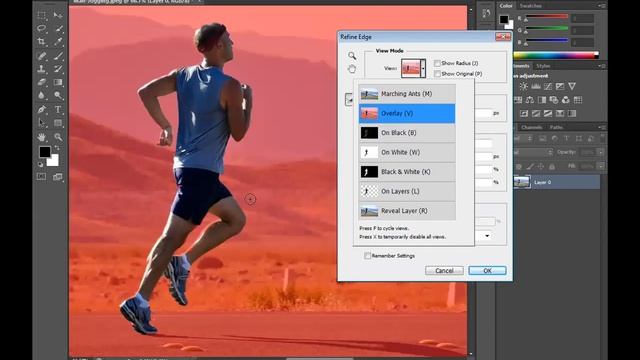
Task: Select the Quick Selection tool
Action: point(58,28)
